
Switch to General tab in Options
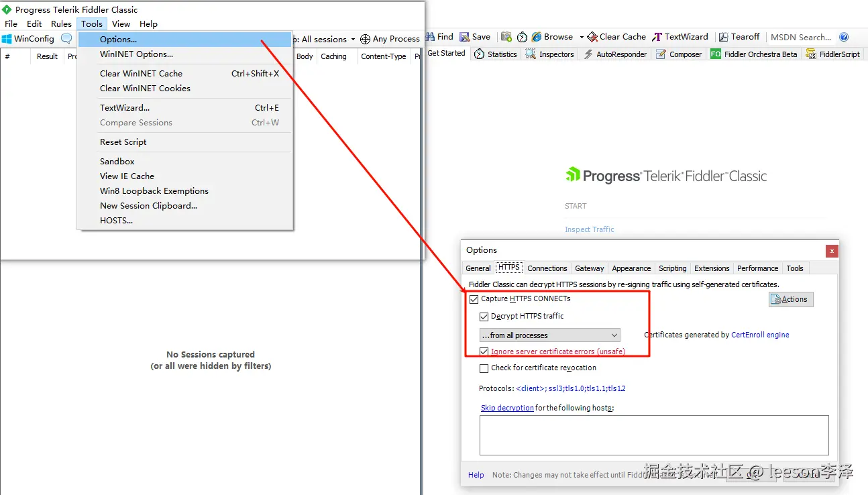click(x=478, y=268)
